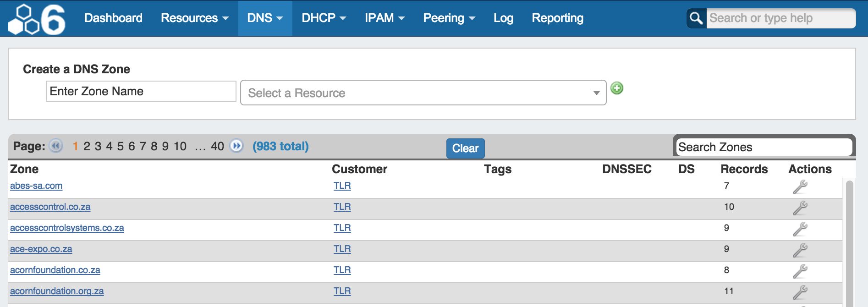The height and width of the screenshot is (307, 868).
Task: Click the wrench icon for acornfoundation.org.za
Action: (800, 292)
